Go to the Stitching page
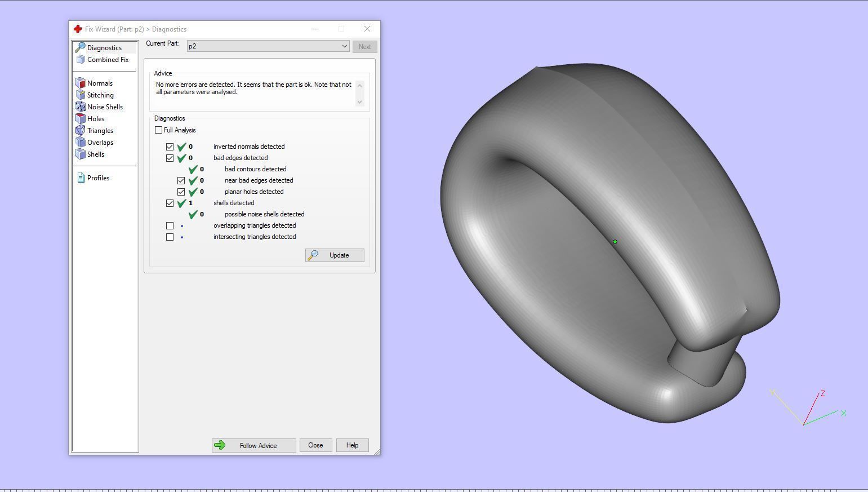The image size is (868, 492). click(100, 95)
